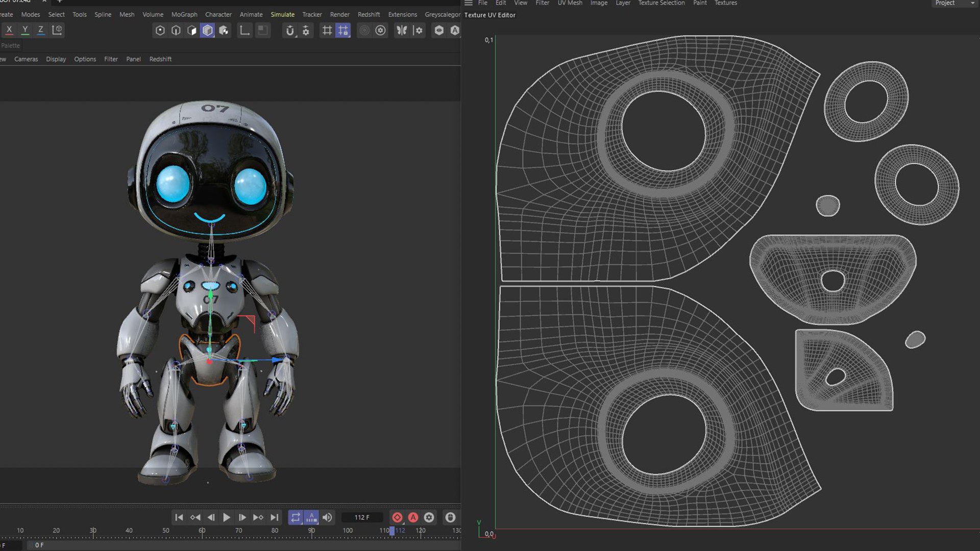Jump to the previous keyframe
980x551 pixels.
[195, 517]
